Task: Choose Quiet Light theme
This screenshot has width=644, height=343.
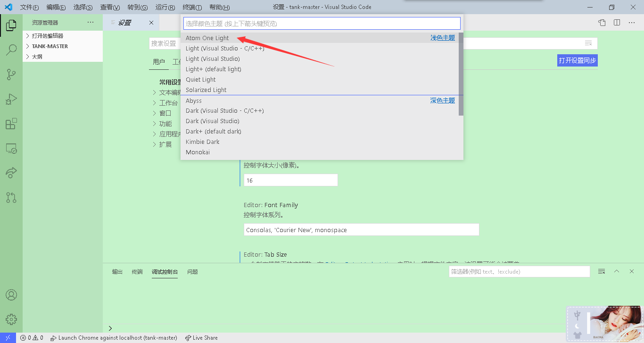Action: click(319, 79)
